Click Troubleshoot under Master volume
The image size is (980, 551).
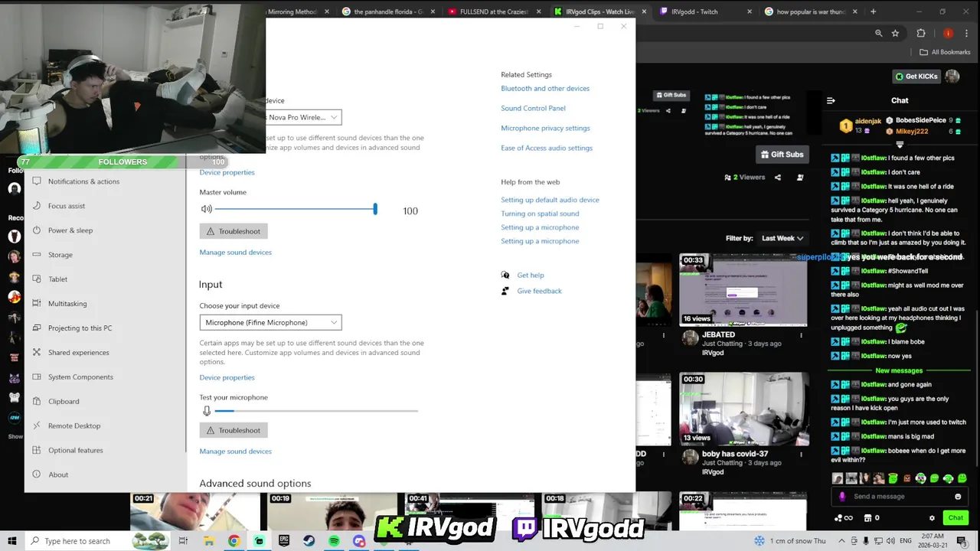tap(234, 231)
